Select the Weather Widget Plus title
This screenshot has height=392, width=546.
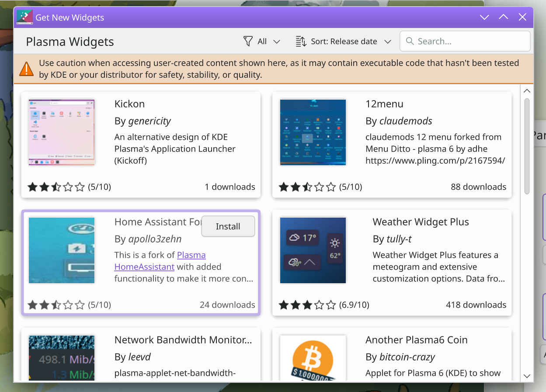click(x=421, y=222)
